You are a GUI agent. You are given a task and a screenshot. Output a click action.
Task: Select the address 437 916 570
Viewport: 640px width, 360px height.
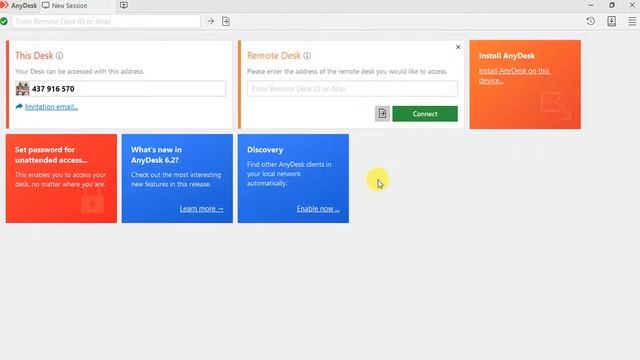pyautogui.click(x=53, y=89)
